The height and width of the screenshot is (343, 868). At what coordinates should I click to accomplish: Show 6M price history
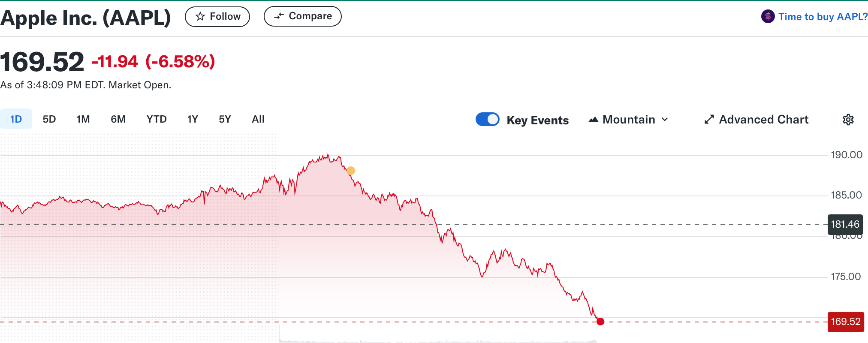click(118, 119)
